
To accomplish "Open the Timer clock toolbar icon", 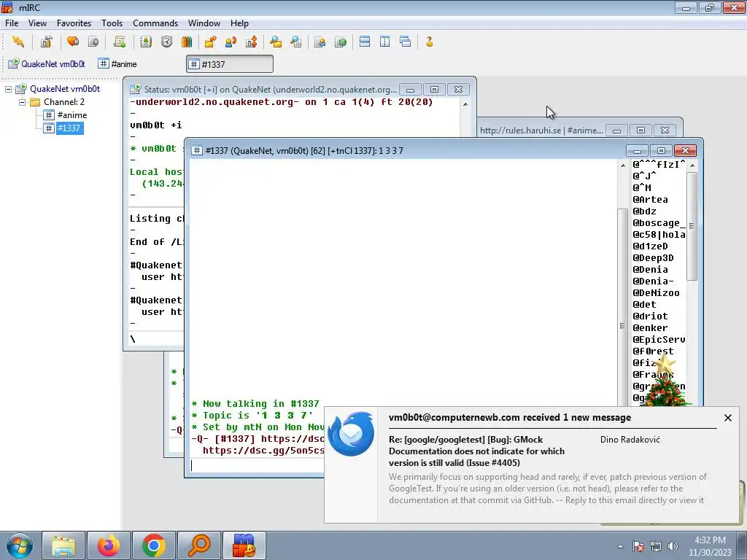I will point(166,42).
